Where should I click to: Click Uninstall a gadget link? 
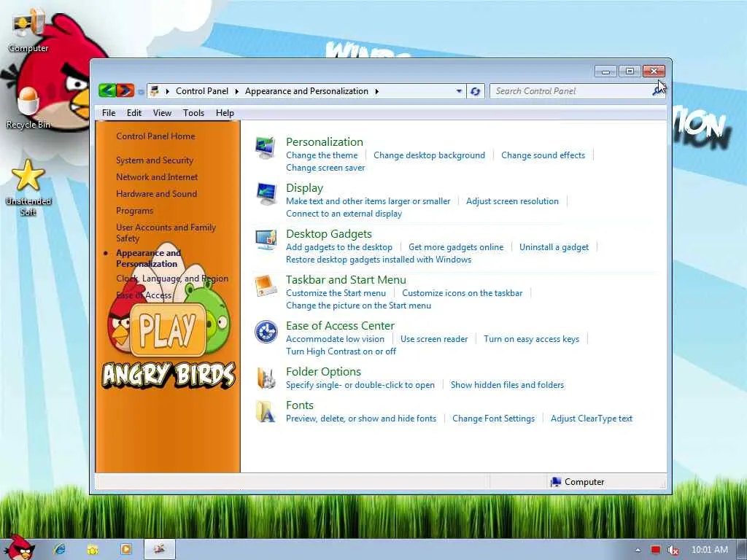coord(554,247)
